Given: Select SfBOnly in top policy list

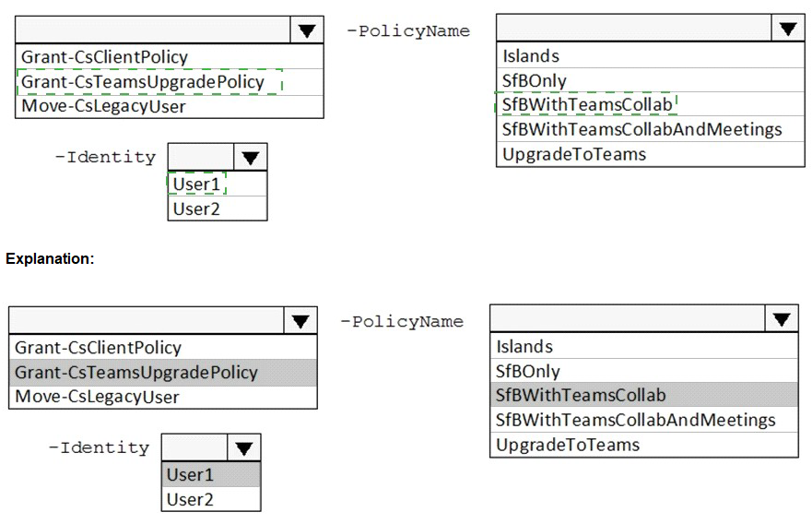Looking at the screenshot, I should click(535, 80).
